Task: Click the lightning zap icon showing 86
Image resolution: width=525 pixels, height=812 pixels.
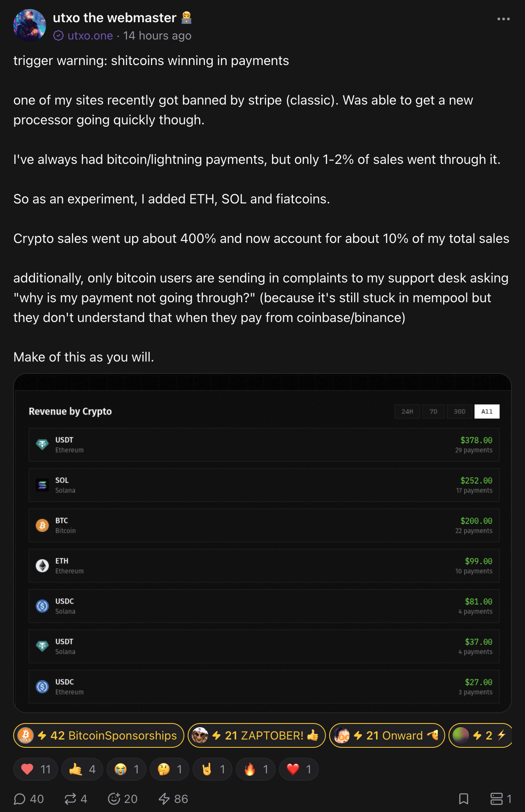Action: click(x=164, y=799)
